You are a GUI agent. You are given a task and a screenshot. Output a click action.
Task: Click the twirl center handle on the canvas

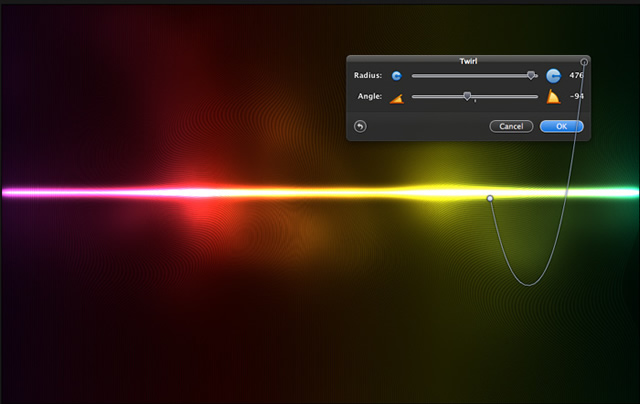[490, 198]
